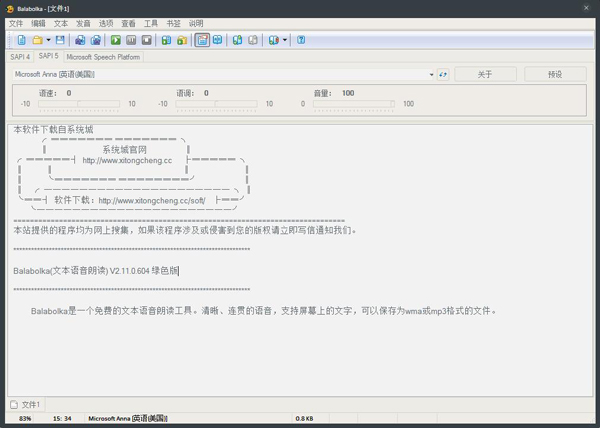
Task: Click the bookmarks book icon with red marker
Action: pos(273,40)
